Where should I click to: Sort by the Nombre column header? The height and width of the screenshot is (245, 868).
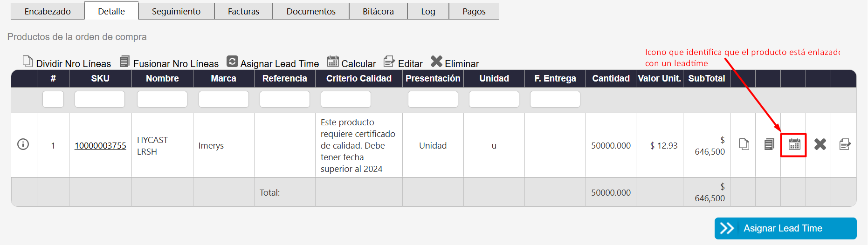[162, 79]
